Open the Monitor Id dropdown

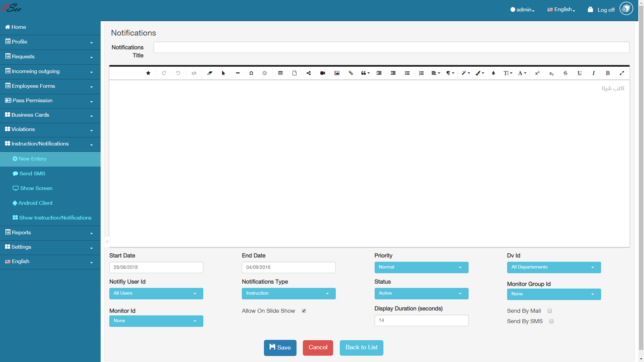pyautogui.click(x=156, y=321)
